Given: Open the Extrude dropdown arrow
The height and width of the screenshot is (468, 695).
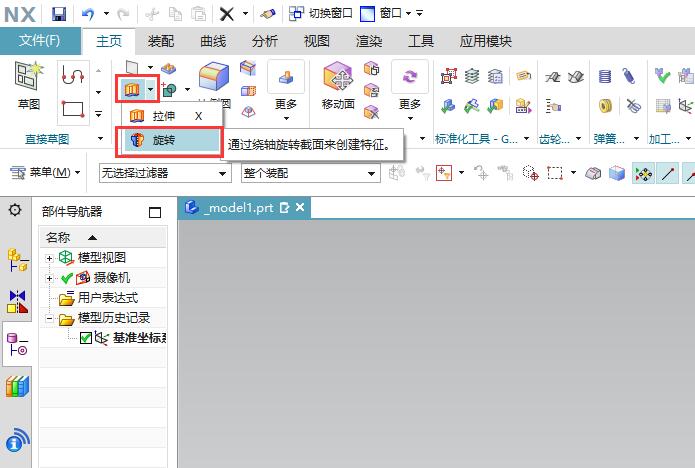Looking at the screenshot, I should [x=151, y=90].
